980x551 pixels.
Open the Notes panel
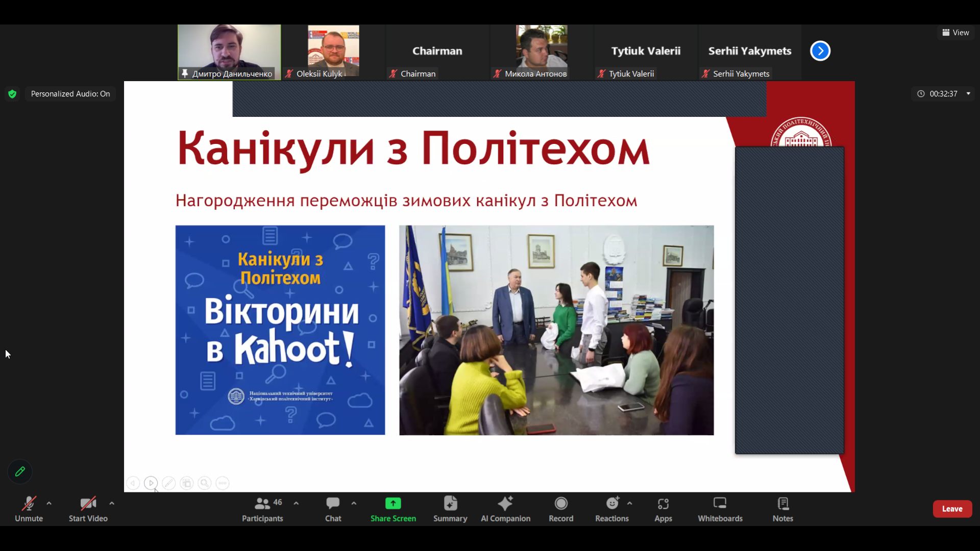(x=782, y=509)
